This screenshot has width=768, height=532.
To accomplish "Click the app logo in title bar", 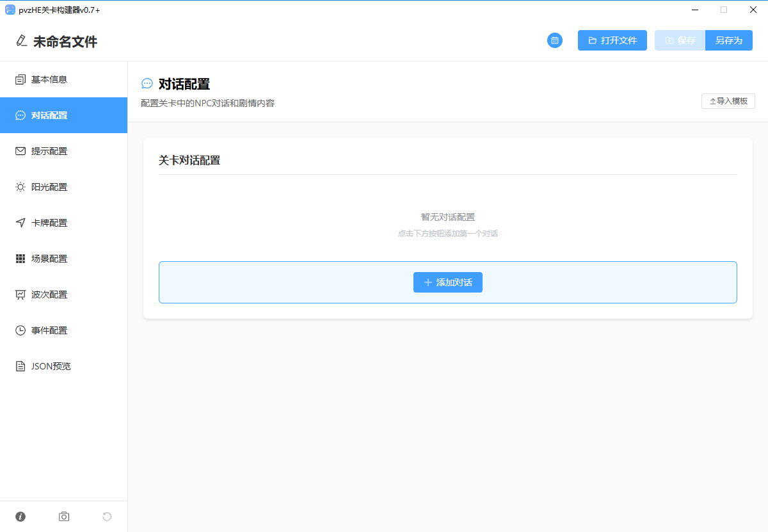I will pos(10,10).
